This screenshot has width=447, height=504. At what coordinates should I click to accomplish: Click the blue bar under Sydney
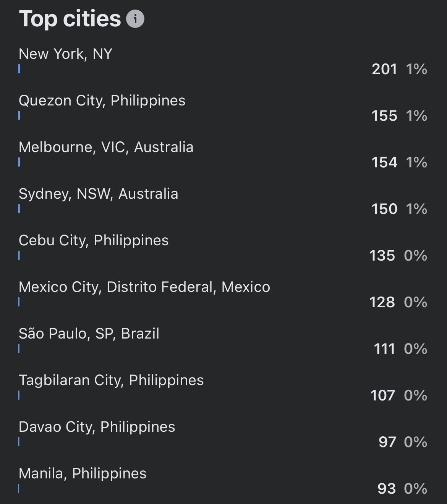coord(19,209)
